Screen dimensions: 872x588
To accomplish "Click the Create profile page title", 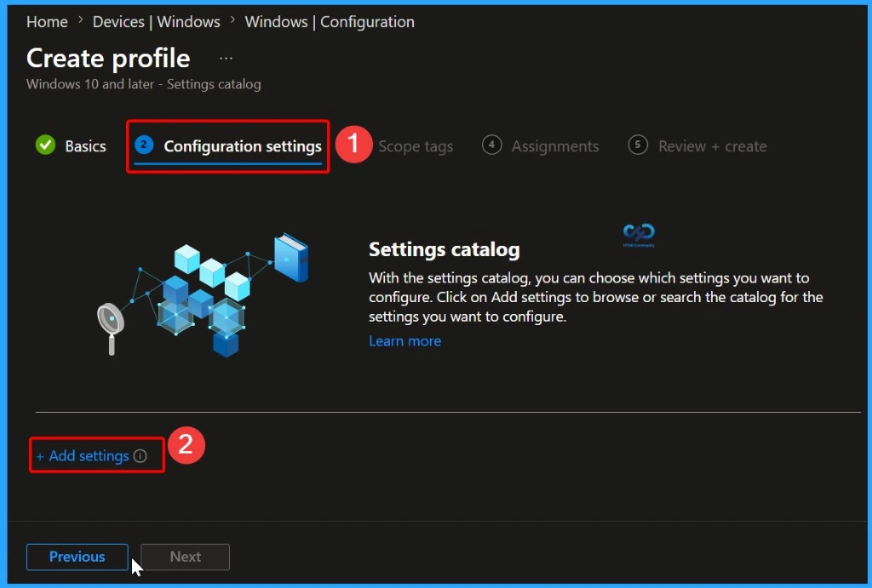I will [108, 59].
